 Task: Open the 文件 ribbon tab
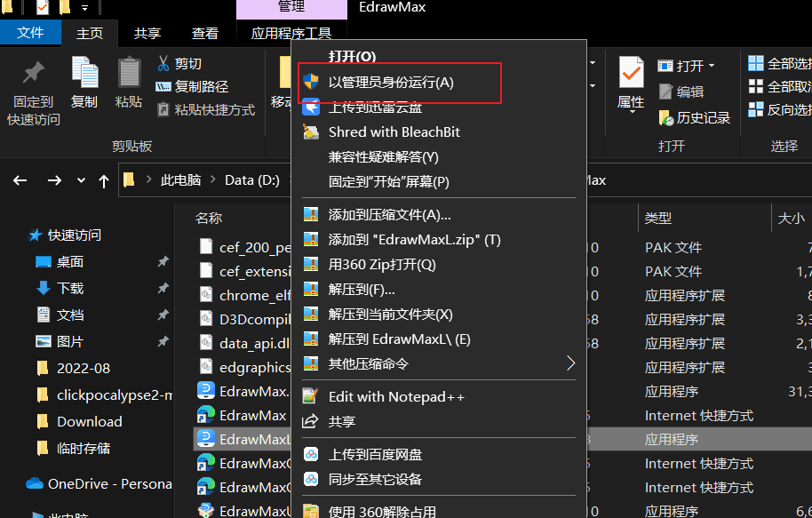pyautogui.click(x=30, y=33)
